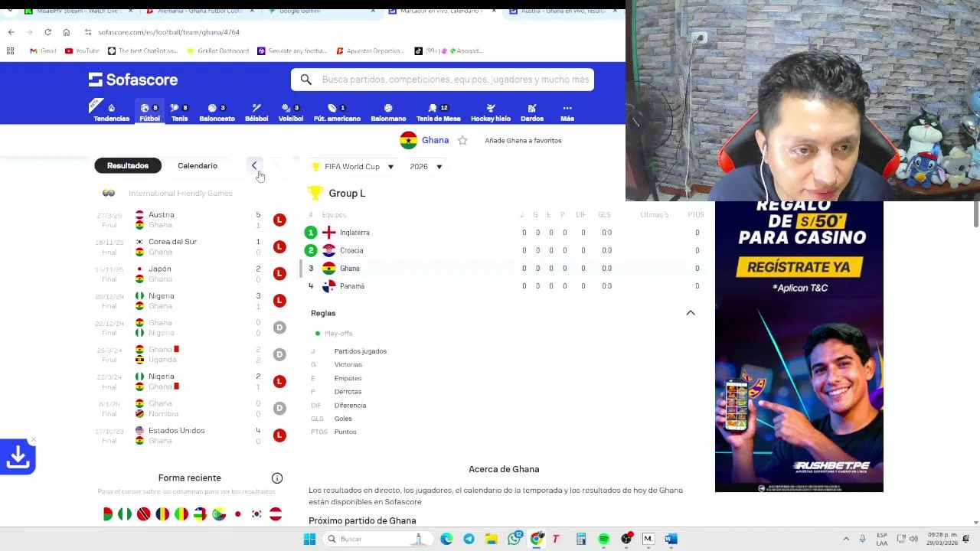Click the browser back arrow
The height and width of the screenshot is (551, 980).
(11, 32)
